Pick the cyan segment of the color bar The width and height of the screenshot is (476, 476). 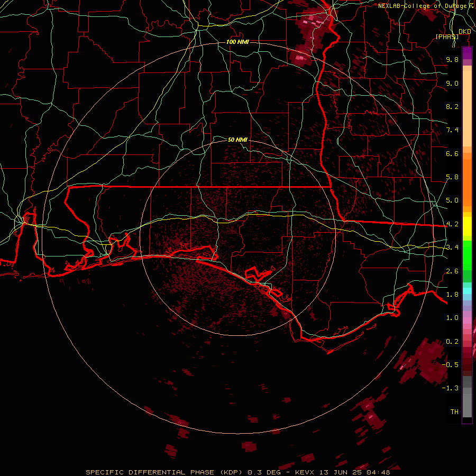467,290
